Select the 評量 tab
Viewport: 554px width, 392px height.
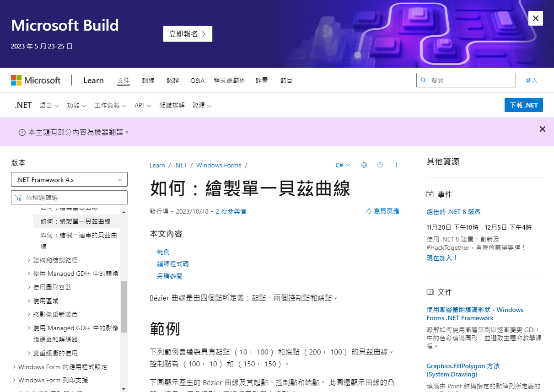pos(262,81)
